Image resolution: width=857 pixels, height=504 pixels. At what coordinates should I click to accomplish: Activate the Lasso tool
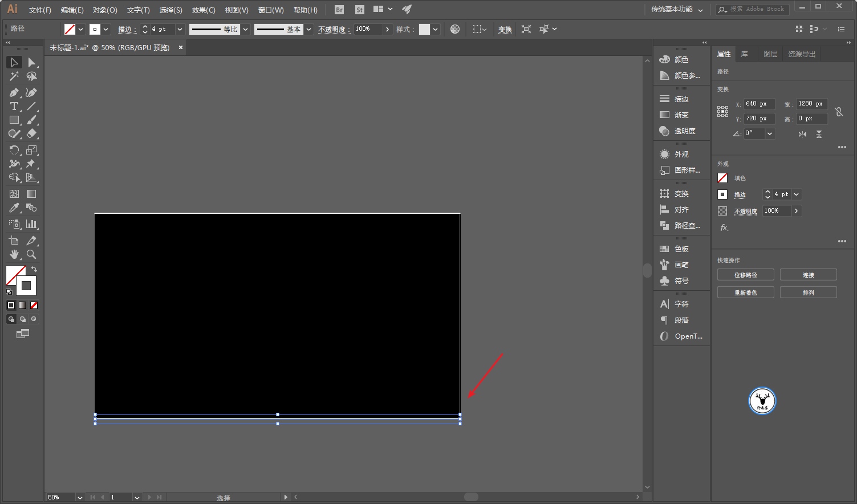coord(31,76)
